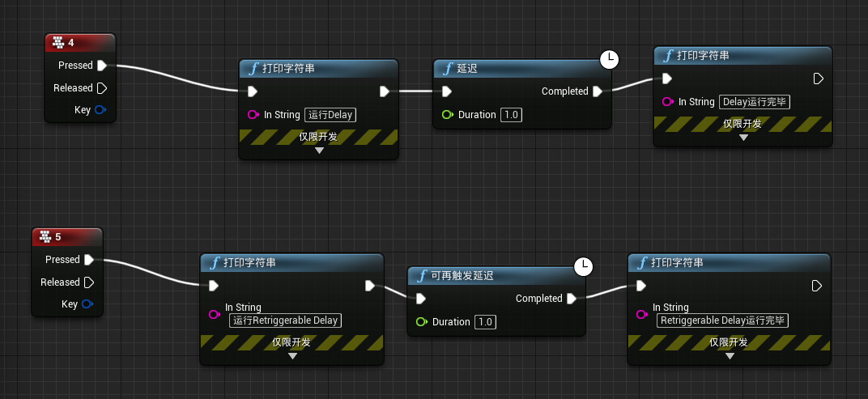Click the clock icon on 可再触发延迟 node

coord(583,266)
